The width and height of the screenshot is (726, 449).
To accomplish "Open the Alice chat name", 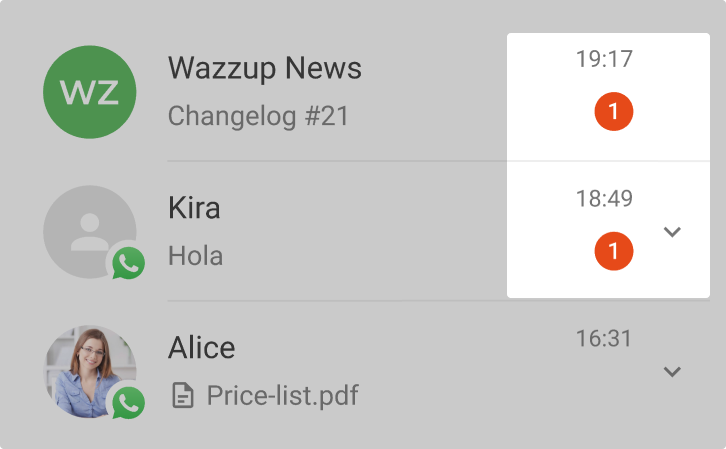I will (202, 348).
